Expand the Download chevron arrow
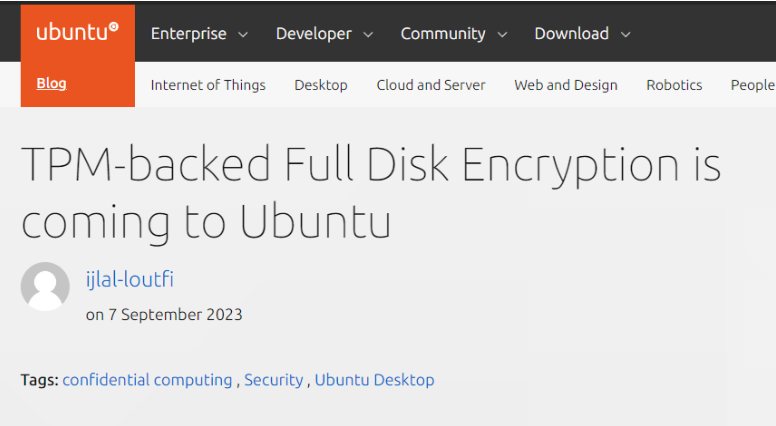776x426 pixels. point(626,35)
